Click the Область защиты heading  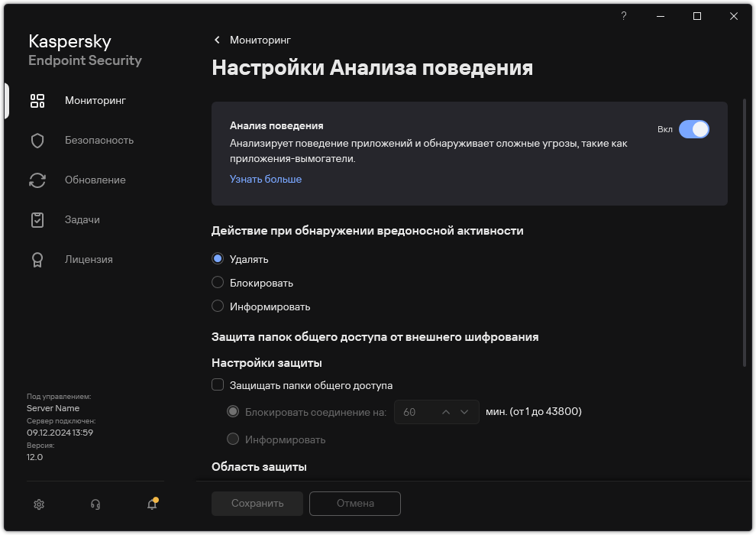[259, 467]
